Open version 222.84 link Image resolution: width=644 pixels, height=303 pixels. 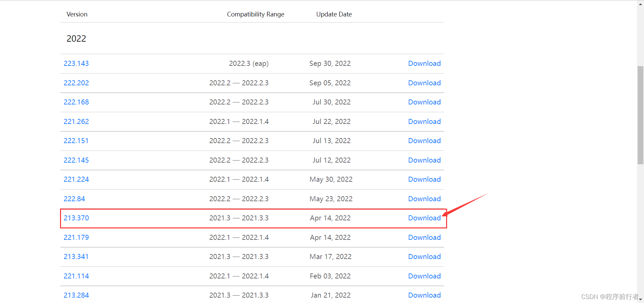[74, 199]
